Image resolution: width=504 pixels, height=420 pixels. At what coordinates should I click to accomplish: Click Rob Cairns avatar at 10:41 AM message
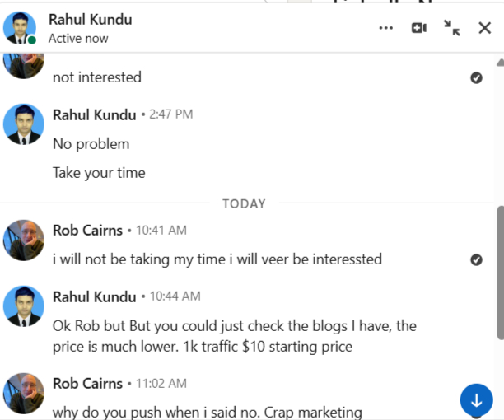pos(23,240)
